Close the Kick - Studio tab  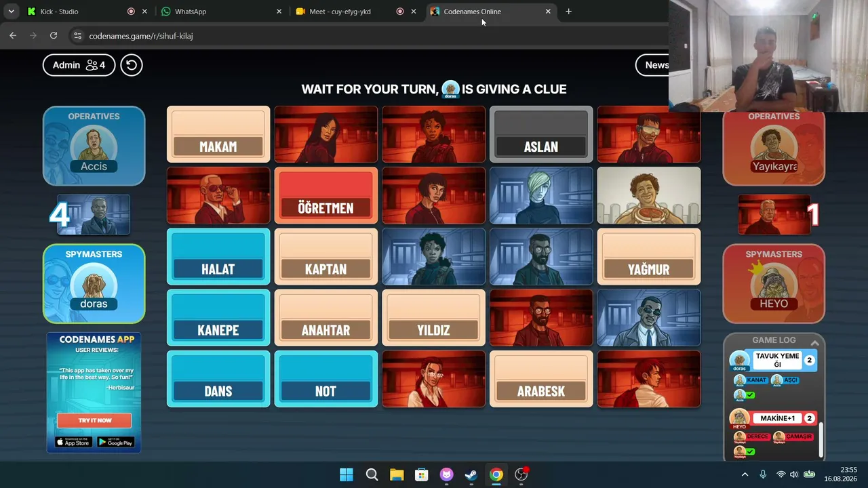pos(144,12)
